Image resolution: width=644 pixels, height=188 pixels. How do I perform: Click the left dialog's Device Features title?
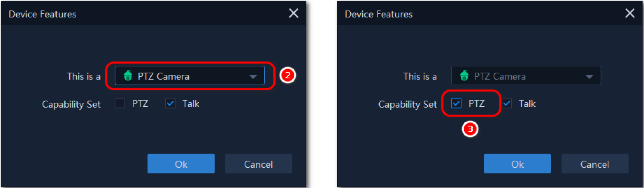tap(43, 14)
